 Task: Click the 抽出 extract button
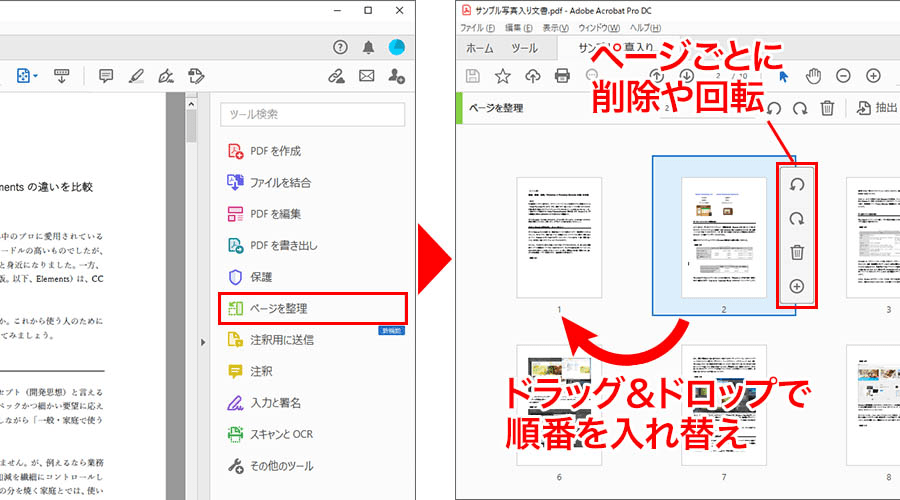click(878, 108)
